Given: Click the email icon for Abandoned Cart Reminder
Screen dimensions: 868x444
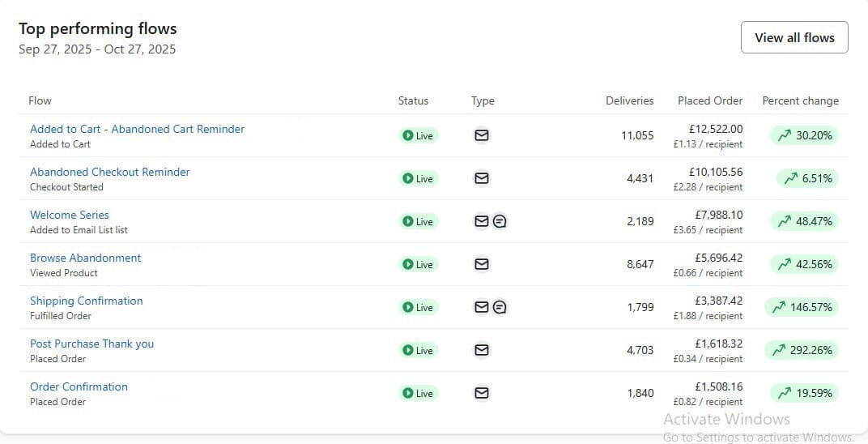Looking at the screenshot, I should pos(482,135).
